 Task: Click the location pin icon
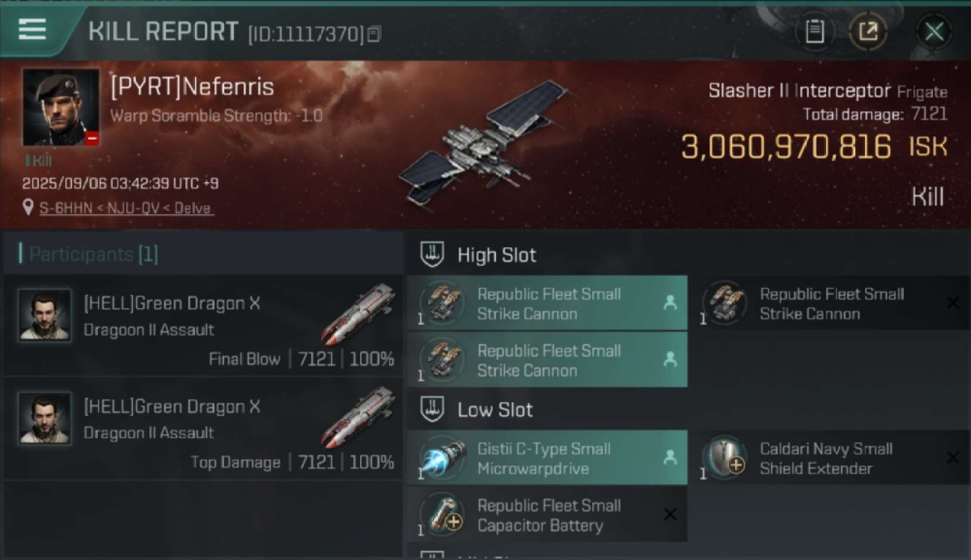point(28,208)
